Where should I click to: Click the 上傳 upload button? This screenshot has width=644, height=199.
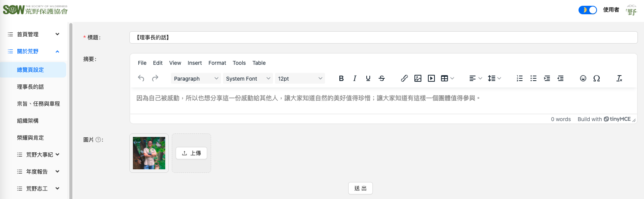(x=191, y=153)
